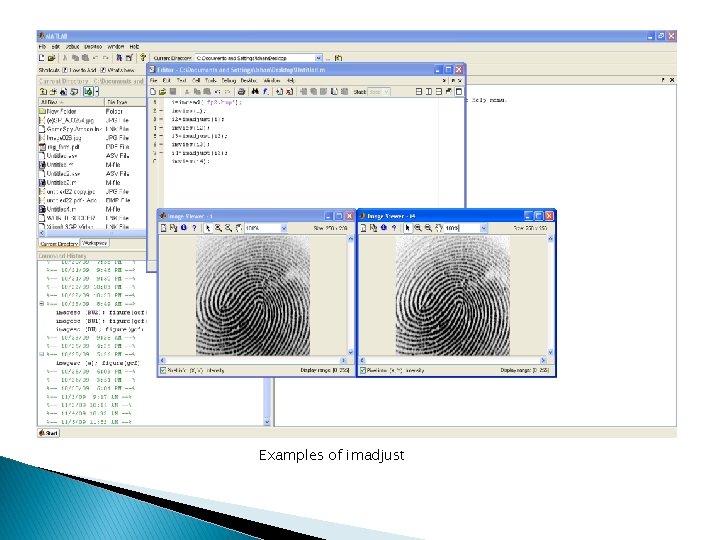Image resolution: width=720 pixels, height=540 pixels.
Task: Print the file from the Editor toolbar
Action: click(242, 92)
